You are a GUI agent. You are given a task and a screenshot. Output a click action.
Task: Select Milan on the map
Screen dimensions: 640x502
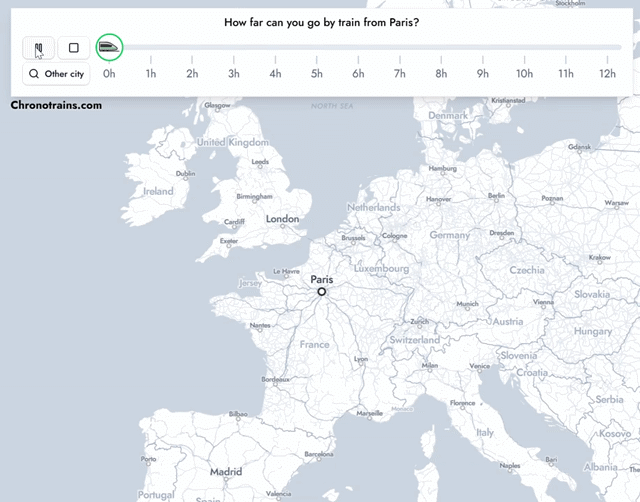click(x=430, y=365)
